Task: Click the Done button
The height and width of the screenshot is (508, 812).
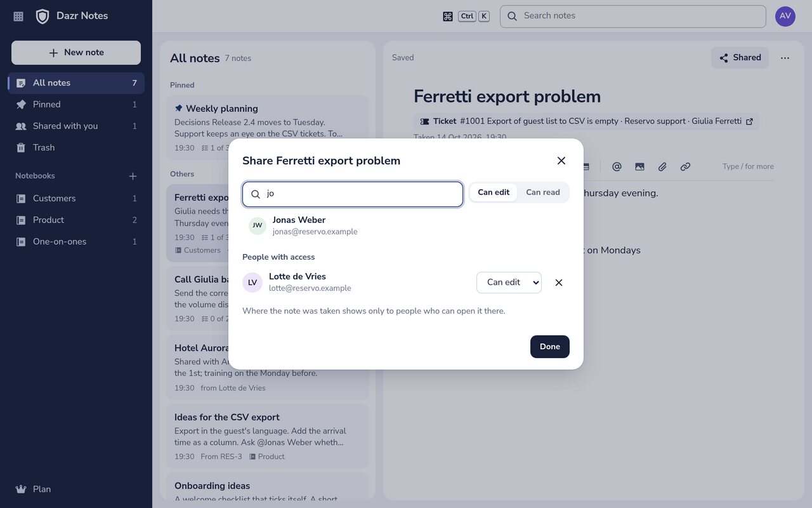Action: coord(550,347)
